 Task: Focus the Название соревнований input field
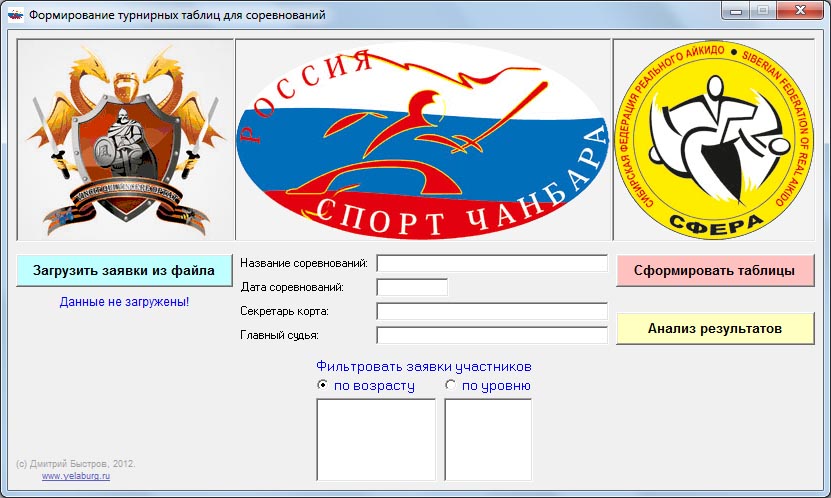coord(492,263)
